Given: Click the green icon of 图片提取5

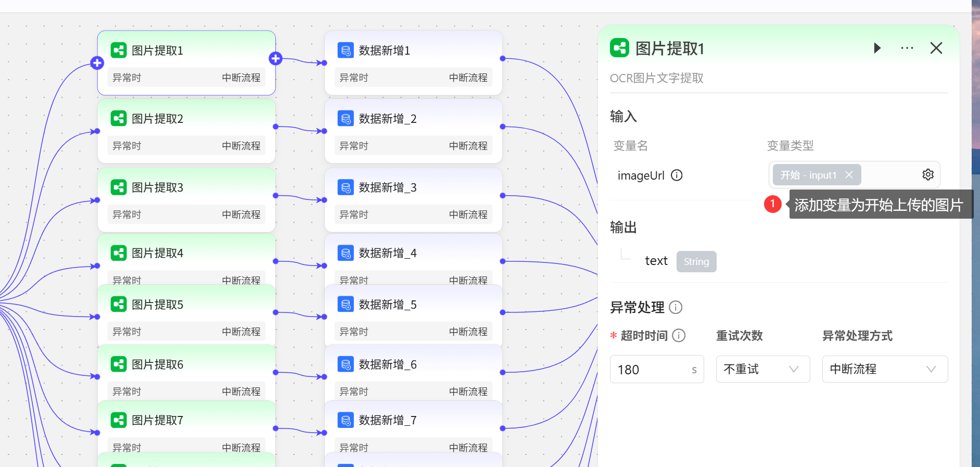Looking at the screenshot, I should tap(119, 305).
